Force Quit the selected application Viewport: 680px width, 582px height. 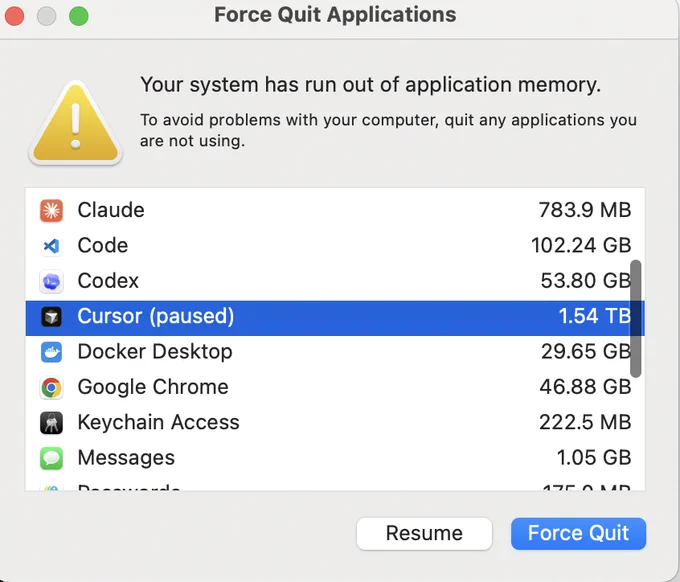[x=578, y=533]
